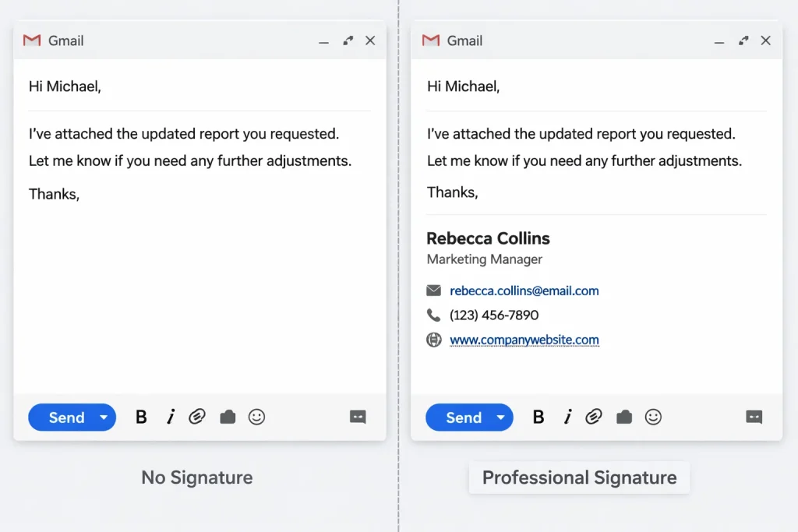This screenshot has height=532, width=798.
Task: Expand Send dropdown arrow in Professional Signature email
Action: pyautogui.click(x=500, y=417)
